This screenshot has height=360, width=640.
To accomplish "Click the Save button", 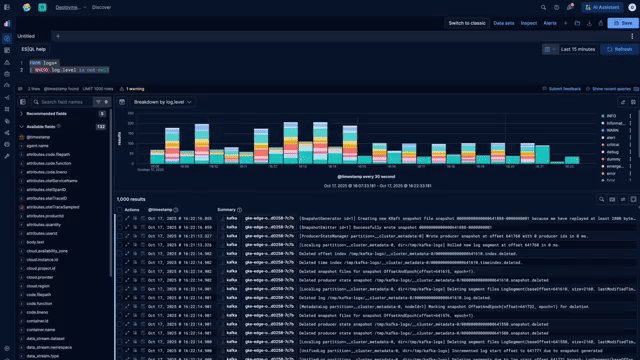I will coord(623,23).
